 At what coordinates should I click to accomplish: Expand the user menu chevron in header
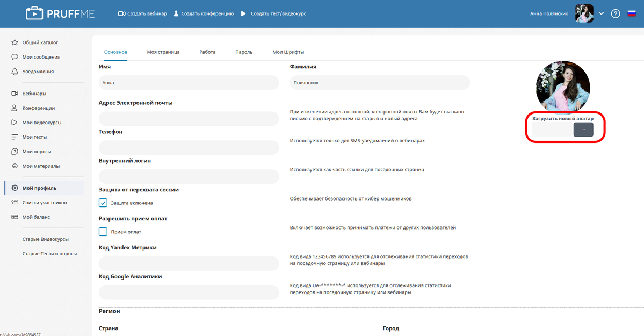click(601, 13)
